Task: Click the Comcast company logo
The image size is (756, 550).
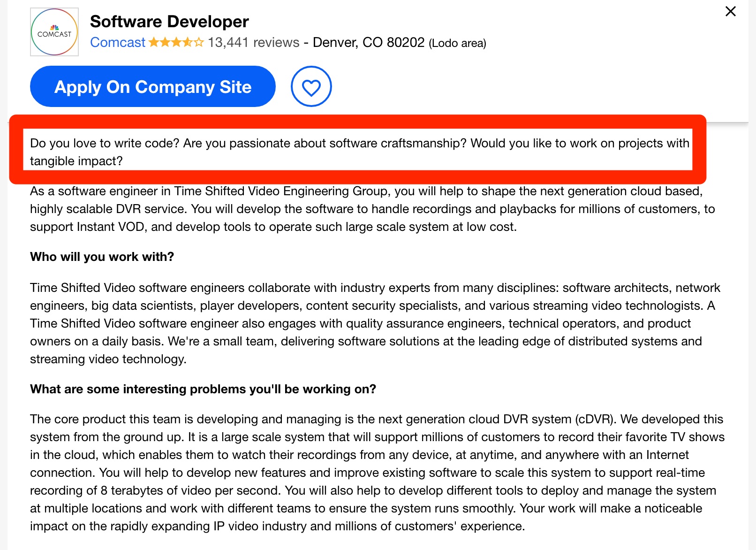Action: tap(54, 32)
